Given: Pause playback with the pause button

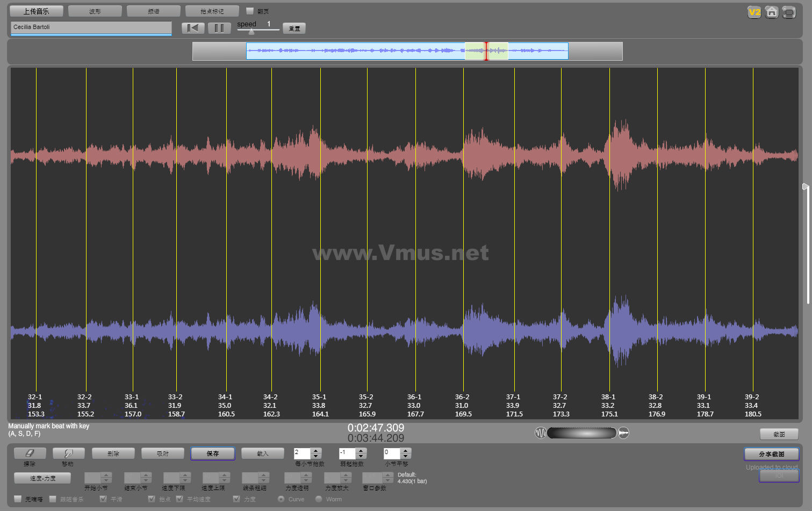Looking at the screenshot, I should point(219,28).
